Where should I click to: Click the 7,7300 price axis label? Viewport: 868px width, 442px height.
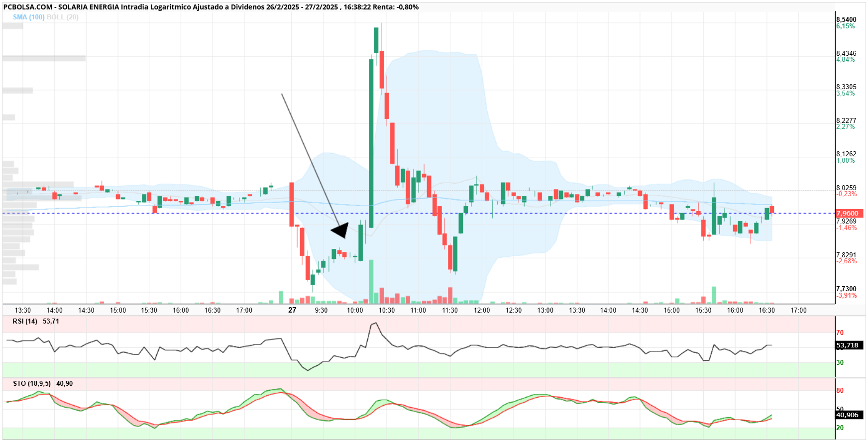point(846,289)
